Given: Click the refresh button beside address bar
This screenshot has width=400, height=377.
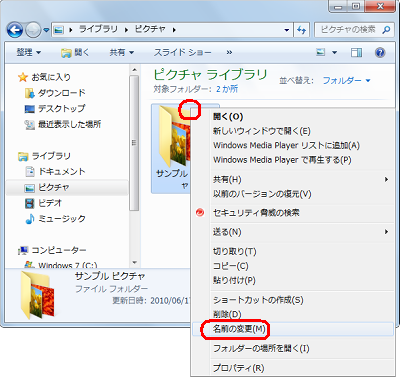Looking at the screenshot, I should (x=302, y=30).
